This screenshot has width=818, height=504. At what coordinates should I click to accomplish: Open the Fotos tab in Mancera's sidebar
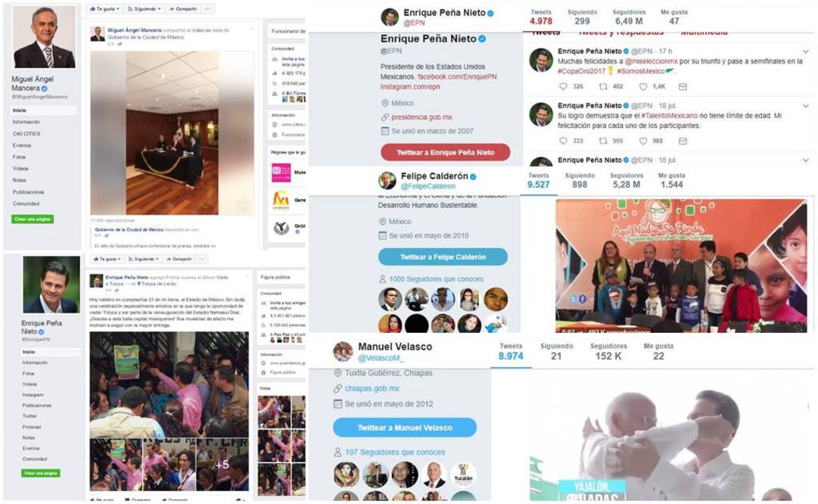[20, 157]
